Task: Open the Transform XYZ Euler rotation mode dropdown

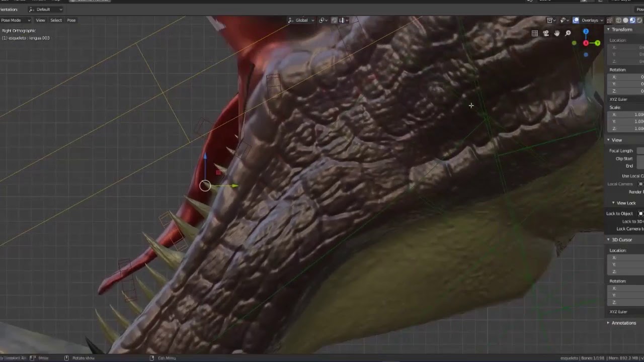Action: coord(626,100)
